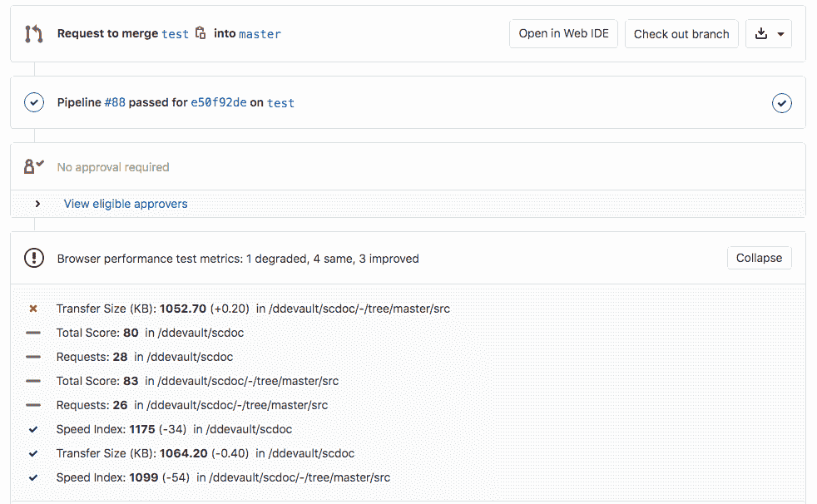
Task: Open the download options dropdown arrow
Action: pos(780,33)
